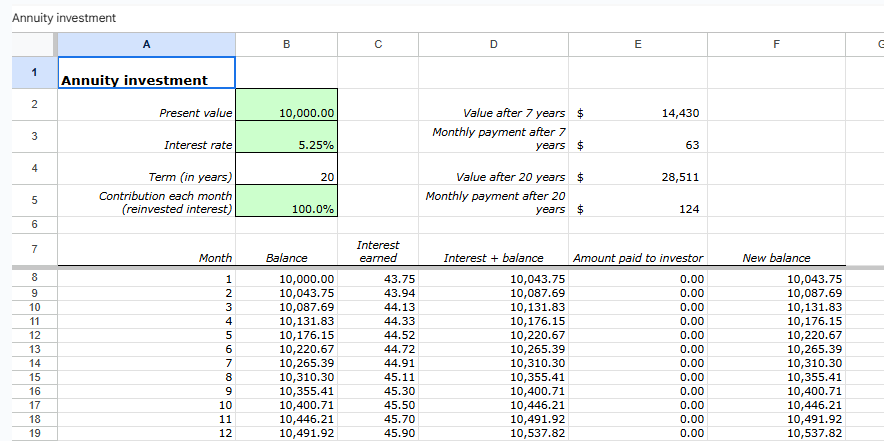
Task: Click column D header
Action: click(492, 44)
